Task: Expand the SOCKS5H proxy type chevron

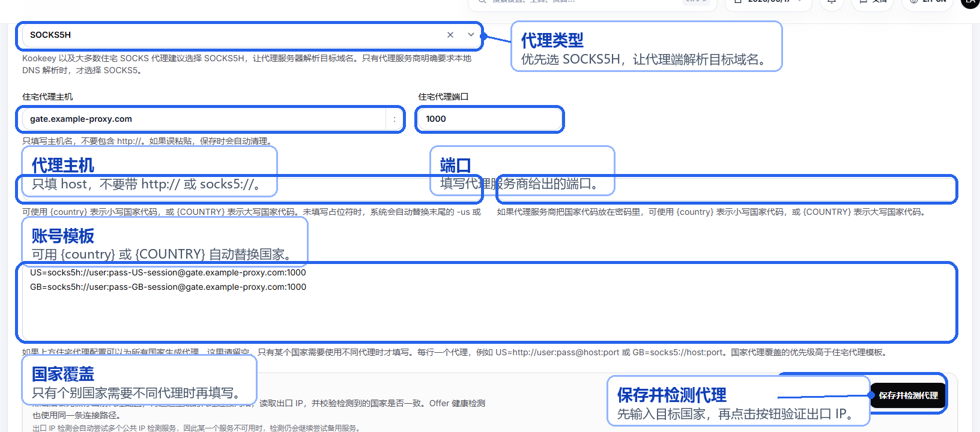Action: 471,35
